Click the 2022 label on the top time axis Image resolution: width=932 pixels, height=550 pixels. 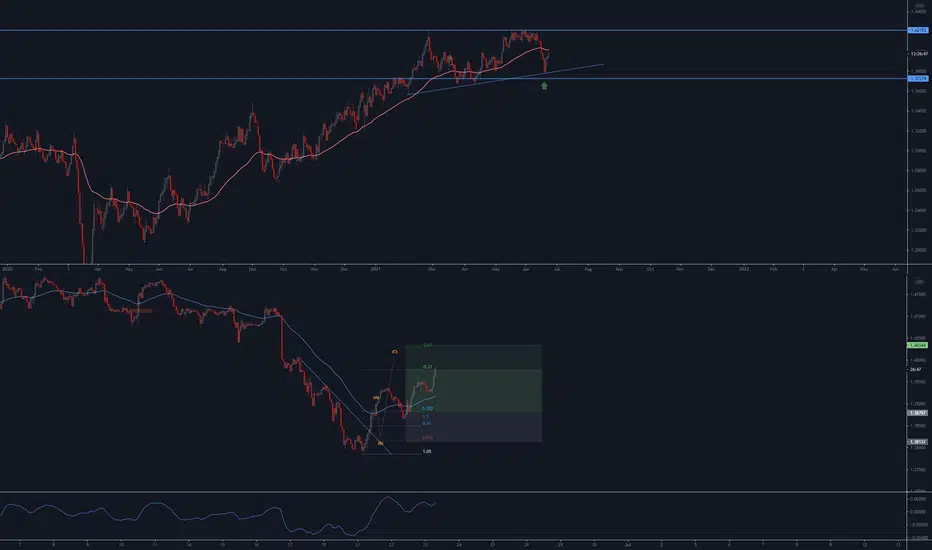pyautogui.click(x=744, y=269)
